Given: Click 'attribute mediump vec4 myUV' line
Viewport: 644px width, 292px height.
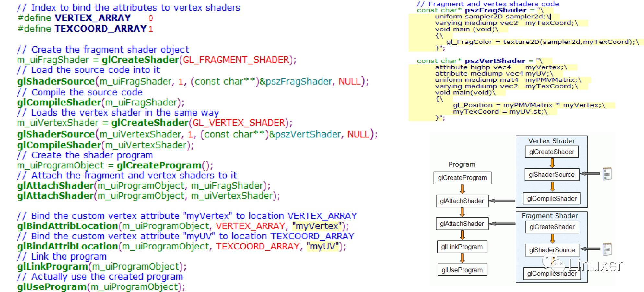Looking at the screenshot, I should tap(494, 73).
